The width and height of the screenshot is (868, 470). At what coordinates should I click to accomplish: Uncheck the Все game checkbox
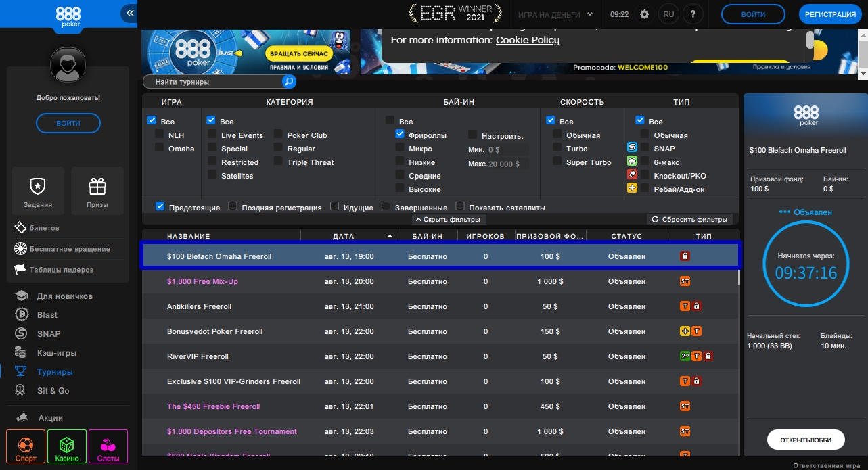pyautogui.click(x=152, y=120)
